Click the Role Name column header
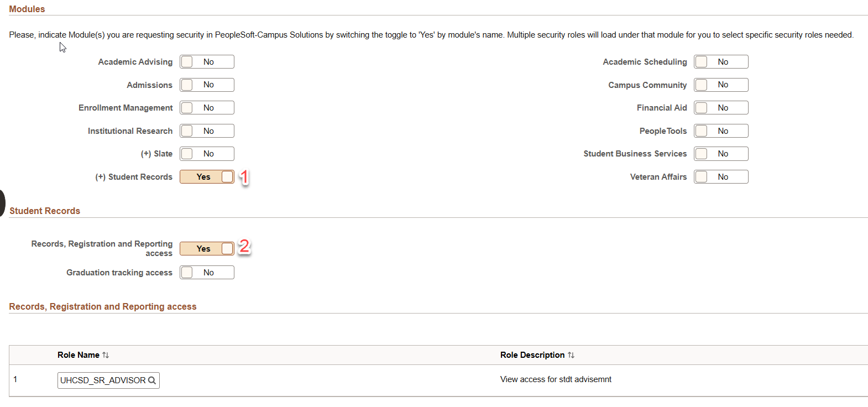Viewport: 868px width, 407px height. 78,355
